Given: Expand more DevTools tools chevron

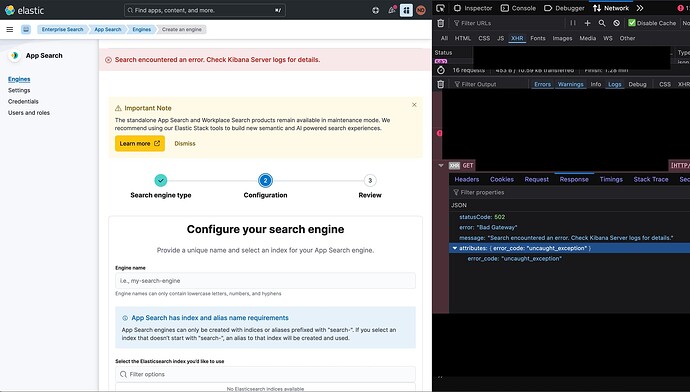Looking at the screenshot, I should click(640, 8).
